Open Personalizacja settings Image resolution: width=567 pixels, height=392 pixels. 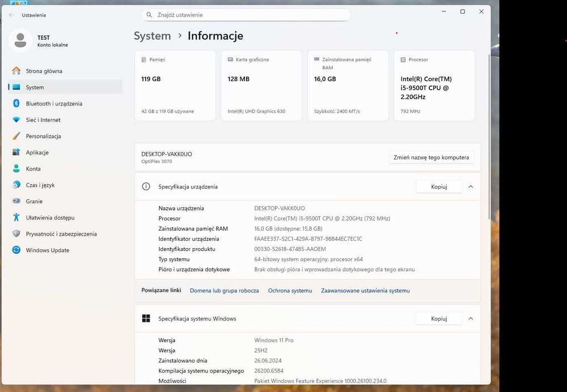coord(65,136)
